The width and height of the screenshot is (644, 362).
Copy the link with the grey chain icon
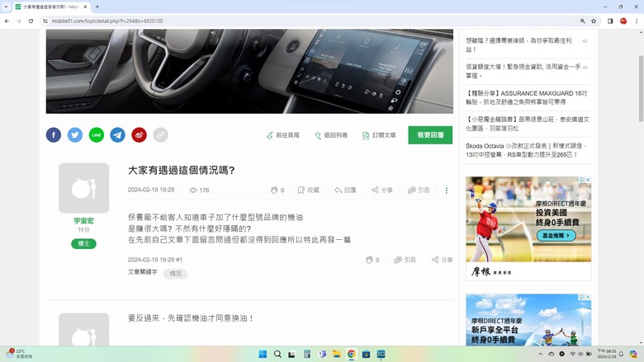pos(161,135)
